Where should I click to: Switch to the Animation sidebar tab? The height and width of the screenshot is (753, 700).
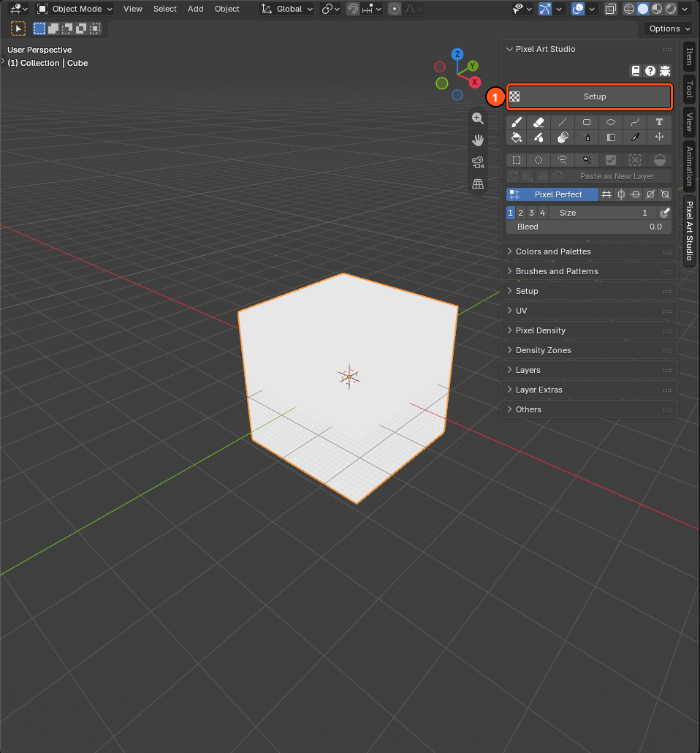690,166
